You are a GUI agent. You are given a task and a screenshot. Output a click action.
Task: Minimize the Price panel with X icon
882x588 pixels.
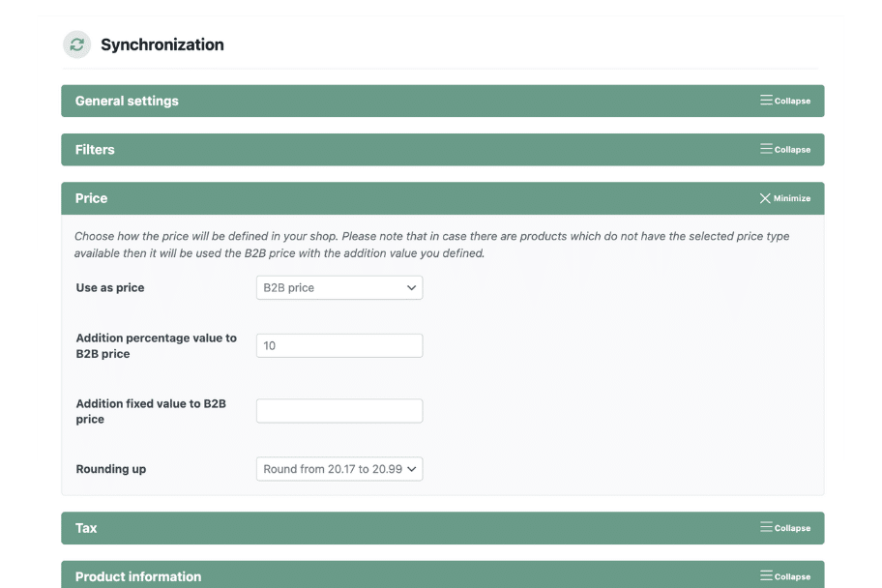coord(765,198)
